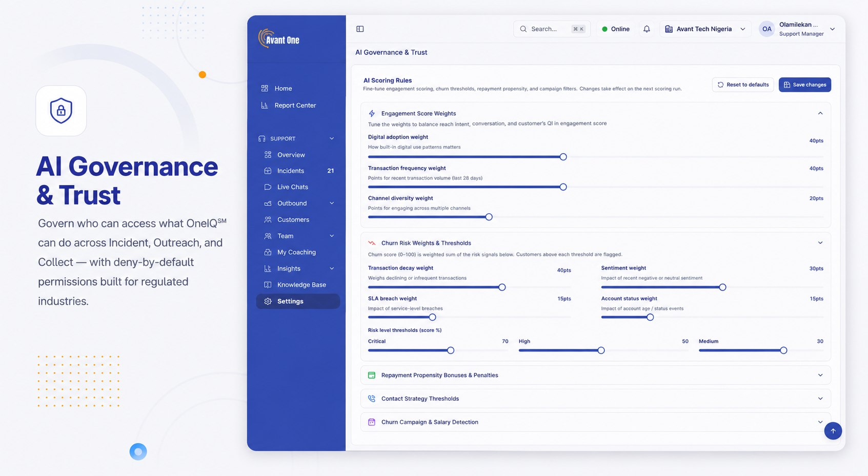Toggle the sidebar panel icon
Viewport: 868px width, 476px height.
tap(360, 29)
